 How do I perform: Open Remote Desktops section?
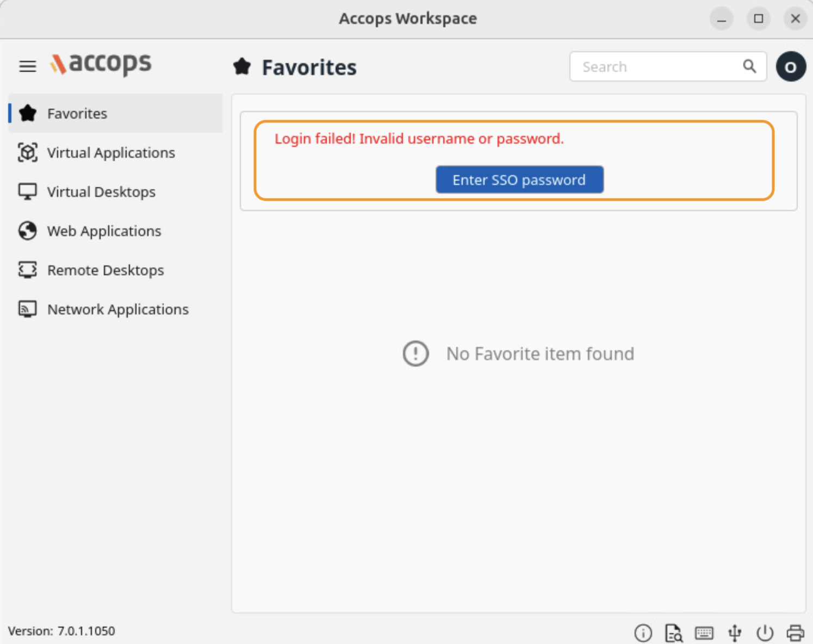105,270
